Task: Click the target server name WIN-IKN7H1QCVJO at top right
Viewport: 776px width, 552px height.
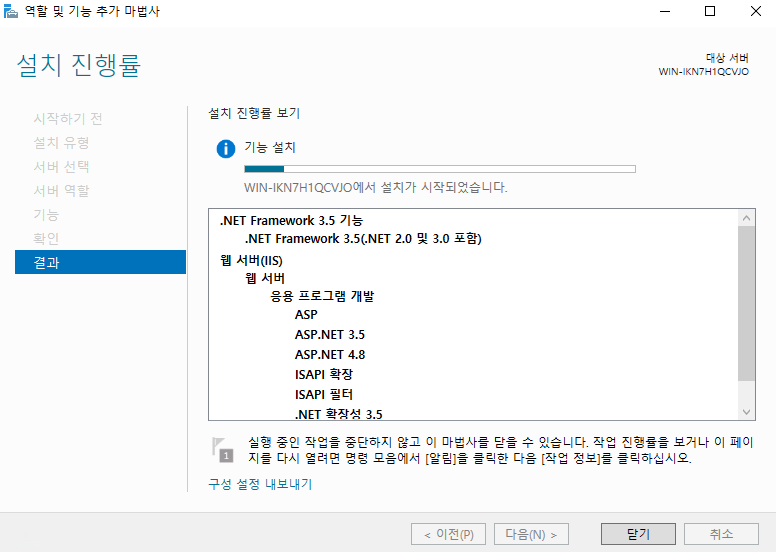Action: 703,72
